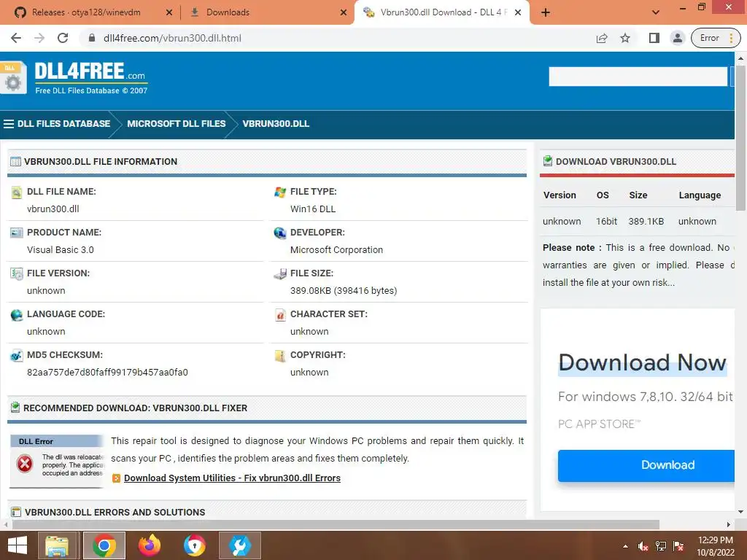
Task: Open Download System Utilities fix link
Action: coord(232,478)
